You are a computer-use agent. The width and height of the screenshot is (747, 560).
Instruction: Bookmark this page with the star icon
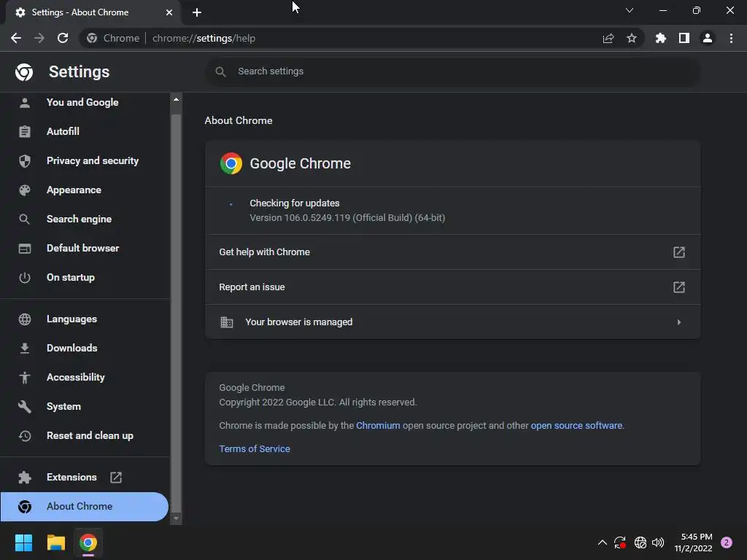(x=632, y=38)
